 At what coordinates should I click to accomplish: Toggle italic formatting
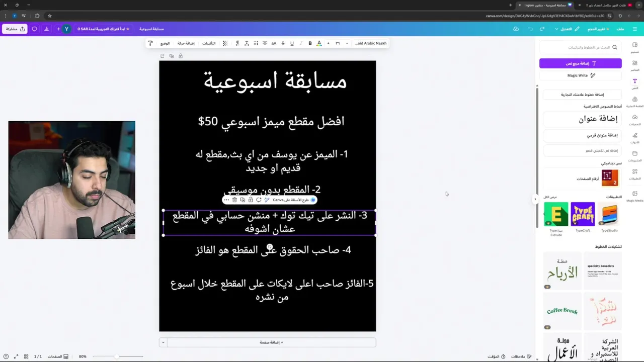tap(301, 43)
